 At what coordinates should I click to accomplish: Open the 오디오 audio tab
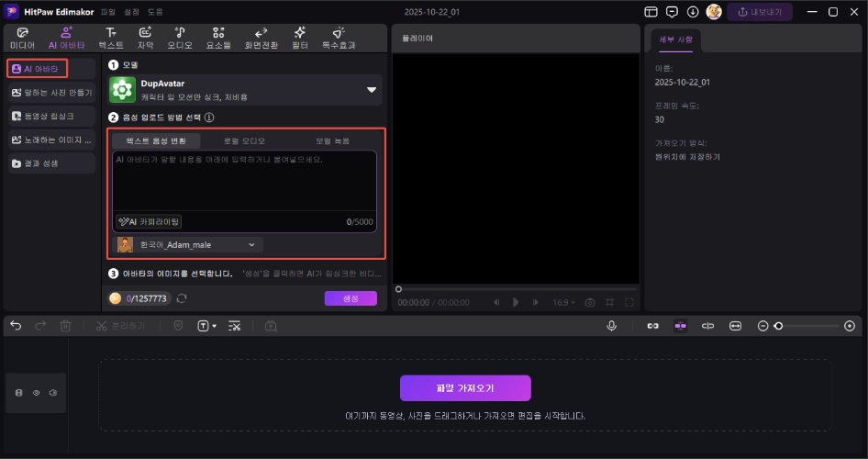click(180, 39)
